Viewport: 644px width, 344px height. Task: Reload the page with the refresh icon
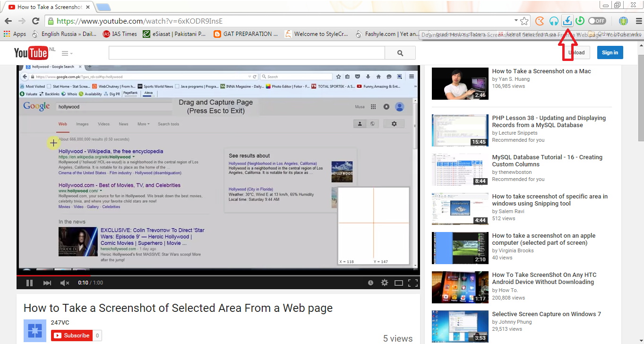point(35,21)
